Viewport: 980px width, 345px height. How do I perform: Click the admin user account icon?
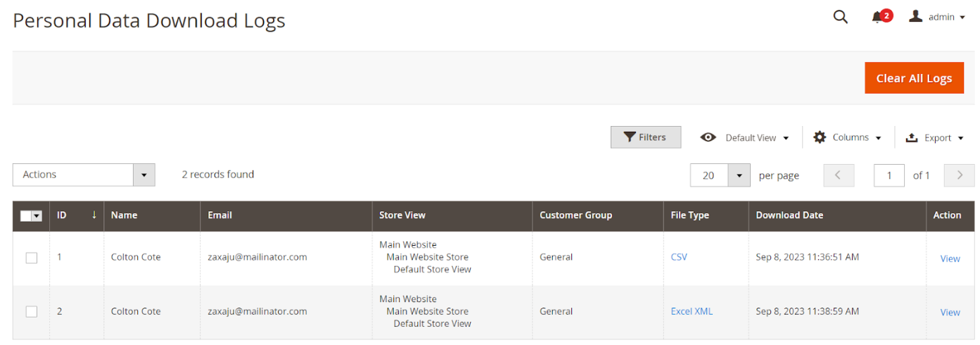tap(915, 16)
